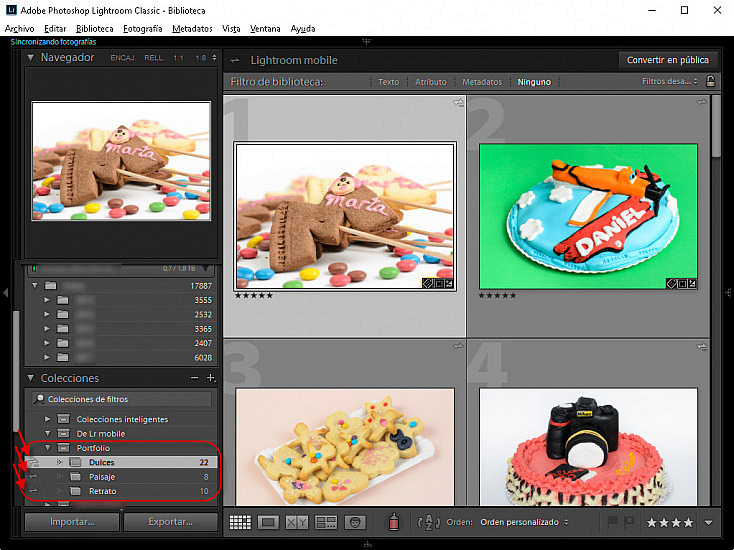Pick up the Painter spray can tool

point(394,521)
